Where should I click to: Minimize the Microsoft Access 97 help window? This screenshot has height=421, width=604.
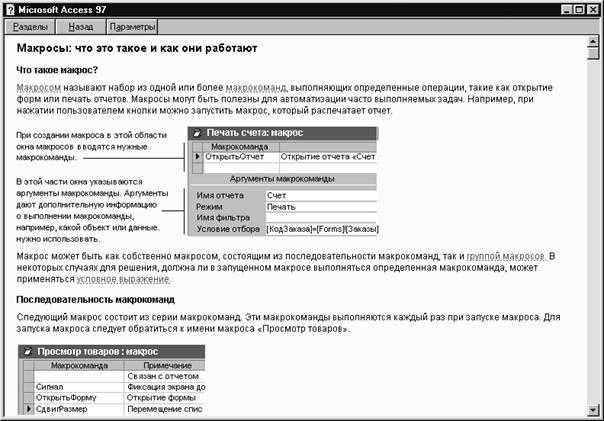point(566,10)
